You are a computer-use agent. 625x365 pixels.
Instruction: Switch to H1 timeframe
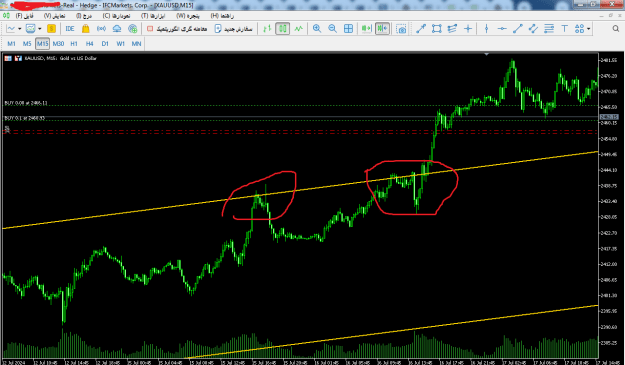tap(74, 44)
